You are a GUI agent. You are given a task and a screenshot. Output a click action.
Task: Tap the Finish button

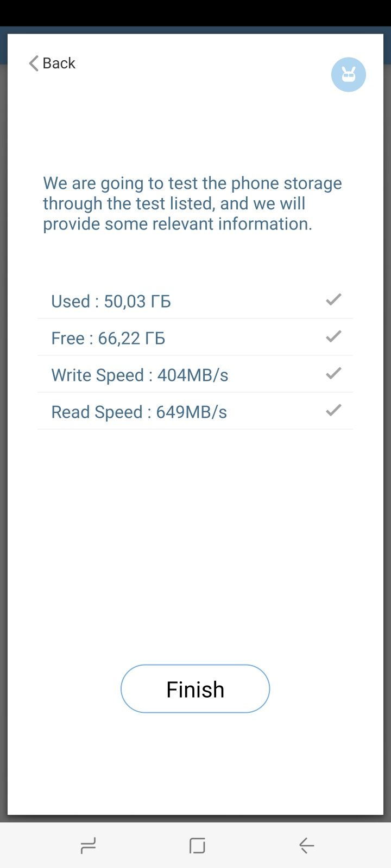pyautogui.click(x=195, y=689)
